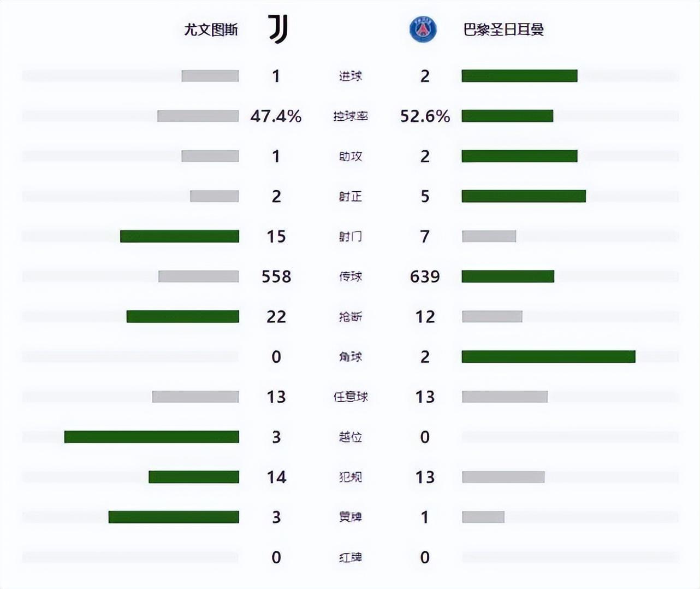Click the 52.6% possession value

pyautogui.click(x=425, y=116)
